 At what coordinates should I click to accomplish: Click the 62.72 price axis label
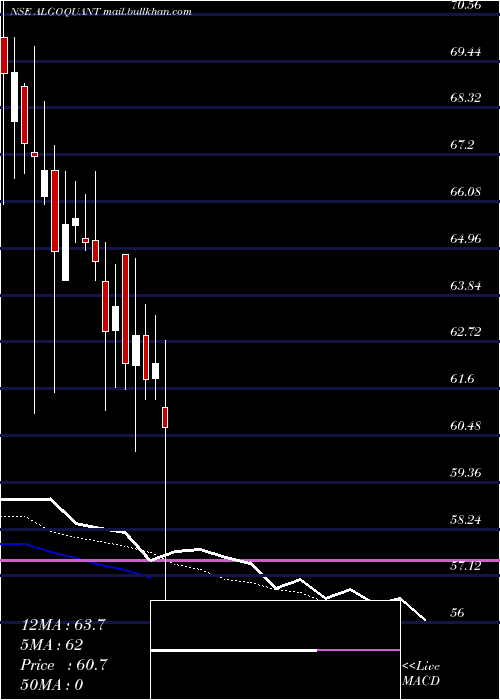coord(466,332)
